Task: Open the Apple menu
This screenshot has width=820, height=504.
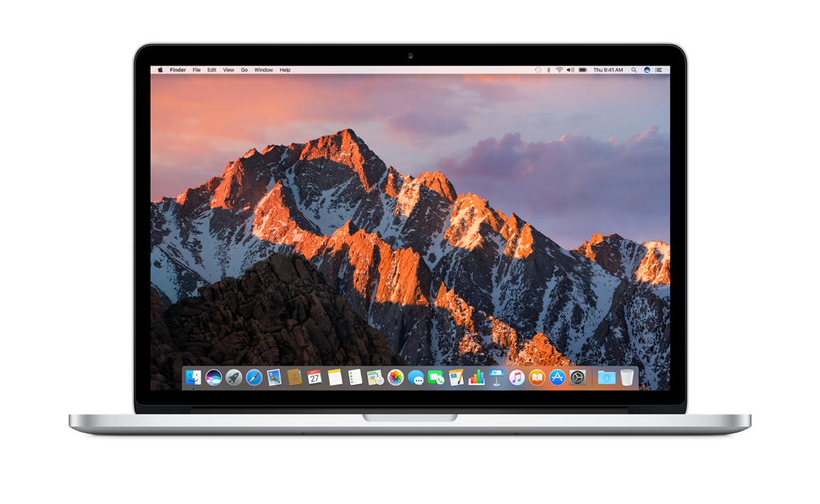Action: pos(160,70)
